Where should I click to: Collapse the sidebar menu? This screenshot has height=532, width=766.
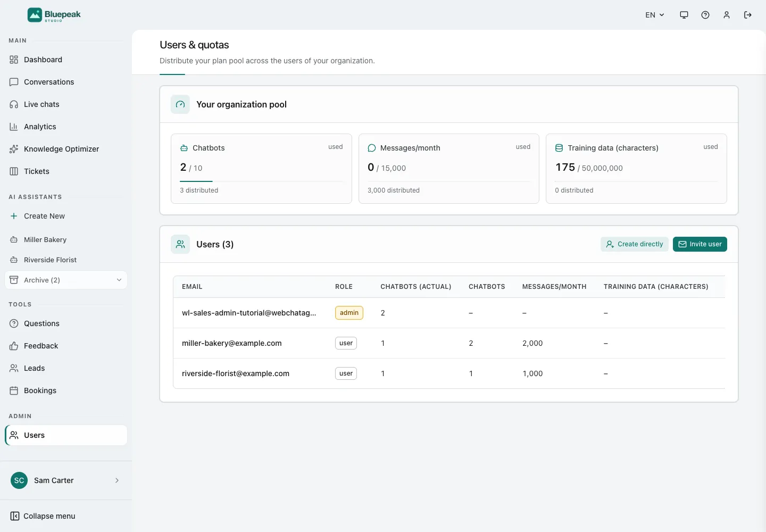point(43,516)
